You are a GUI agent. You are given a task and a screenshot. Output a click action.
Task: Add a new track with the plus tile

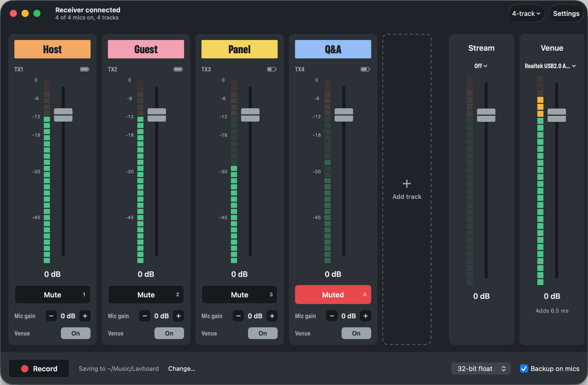click(407, 189)
